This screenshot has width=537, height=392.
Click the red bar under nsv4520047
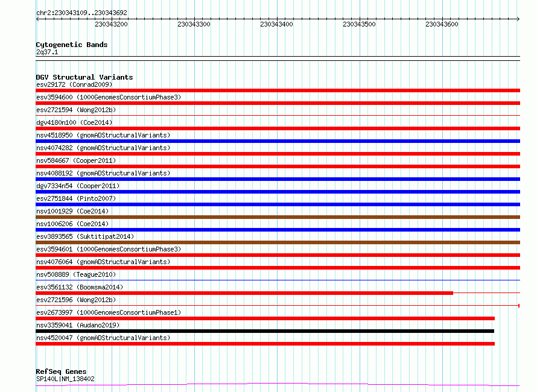click(x=265, y=344)
